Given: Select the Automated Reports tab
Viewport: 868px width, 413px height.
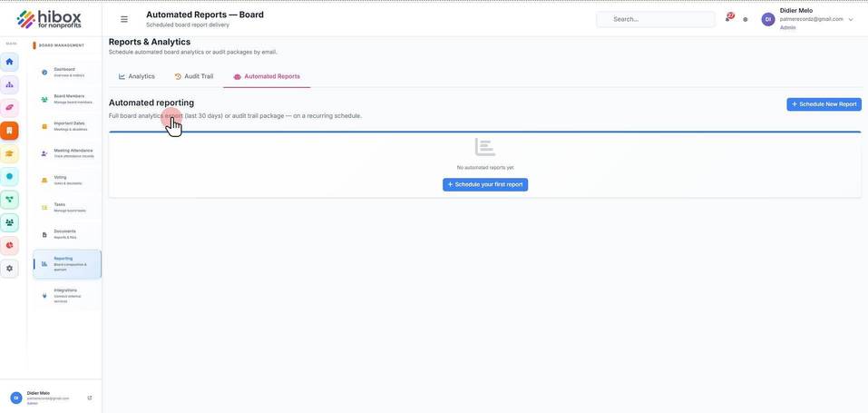Looking at the screenshot, I should point(267,76).
